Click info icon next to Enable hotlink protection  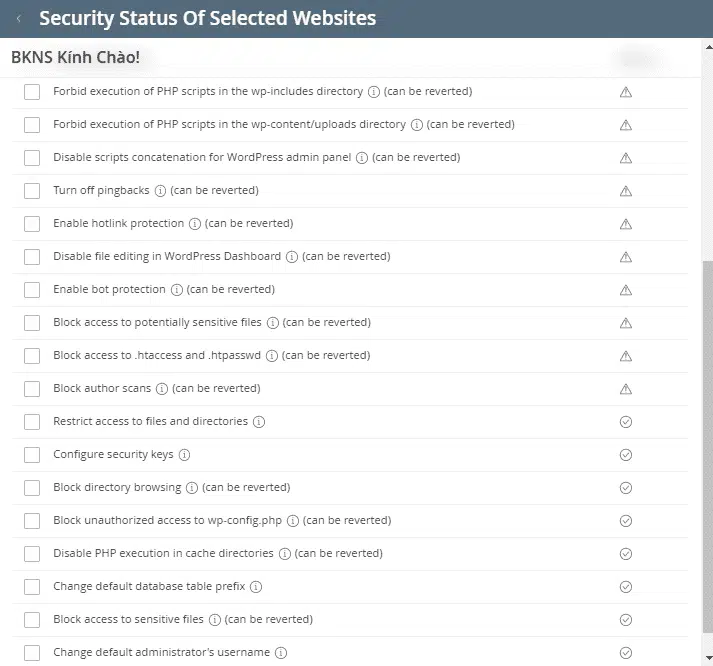click(x=195, y=224)
